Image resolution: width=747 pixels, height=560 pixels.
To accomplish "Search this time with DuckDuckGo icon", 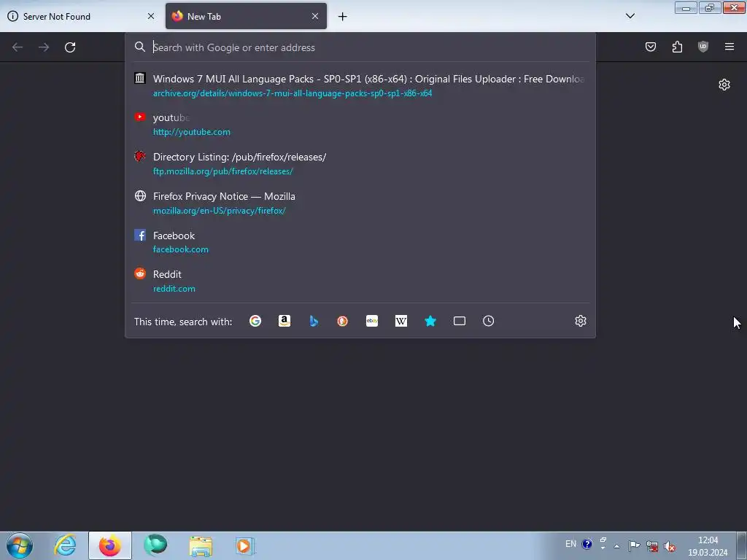I will click(343, 321).
